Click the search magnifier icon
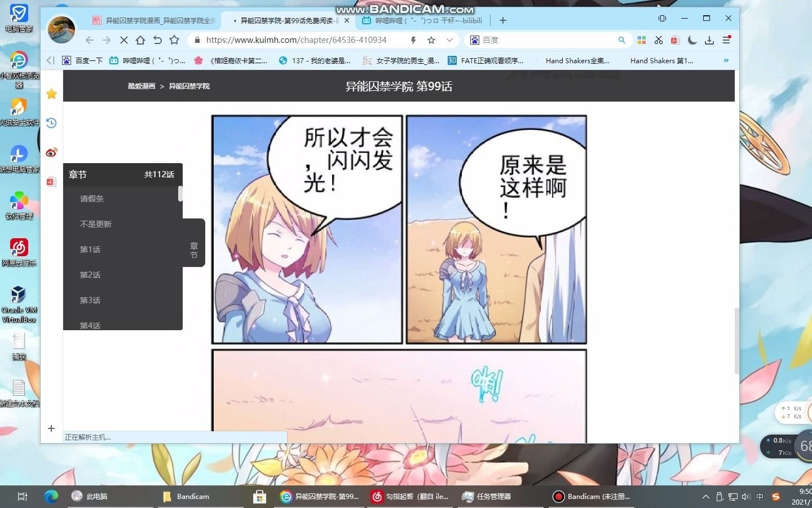The image size is (812, 508). 621,40
